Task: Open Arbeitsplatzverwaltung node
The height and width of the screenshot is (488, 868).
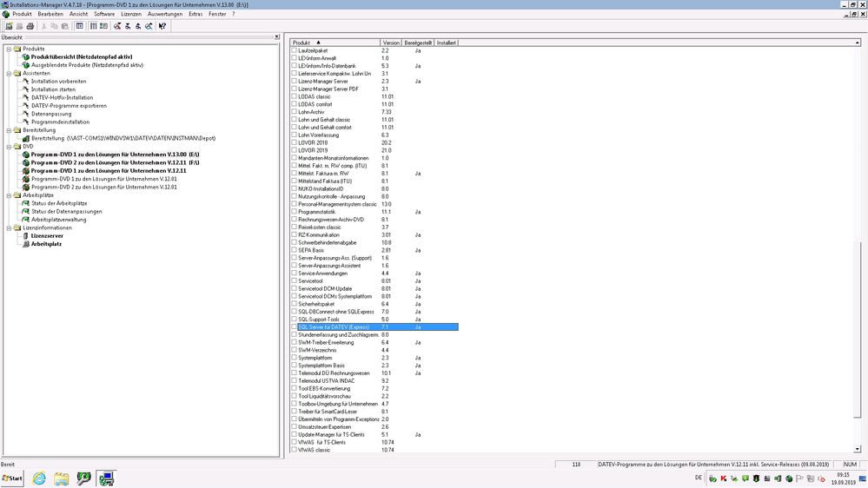Action: pyautogui.click(x=59, y=220)
